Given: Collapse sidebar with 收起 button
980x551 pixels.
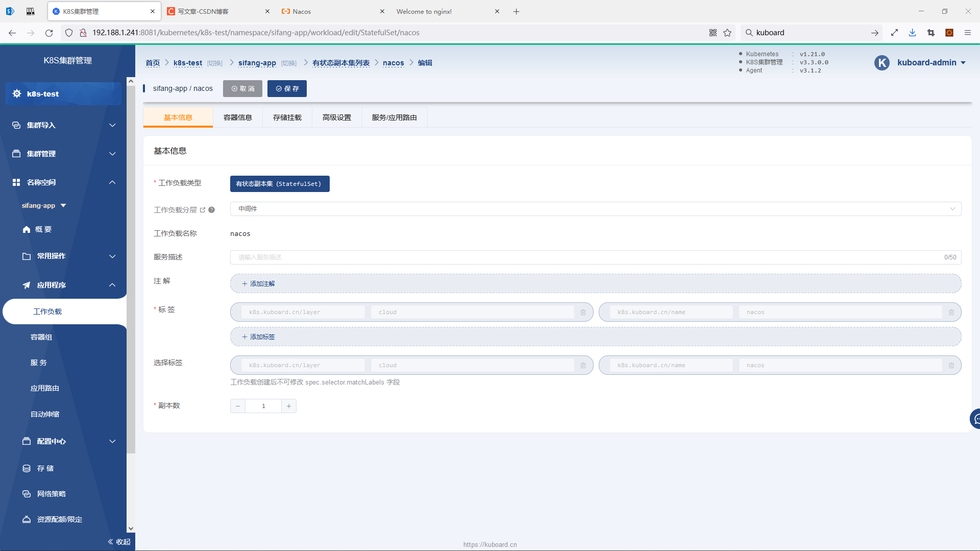Looking at the screenshot, I should [x=119, y=542].
